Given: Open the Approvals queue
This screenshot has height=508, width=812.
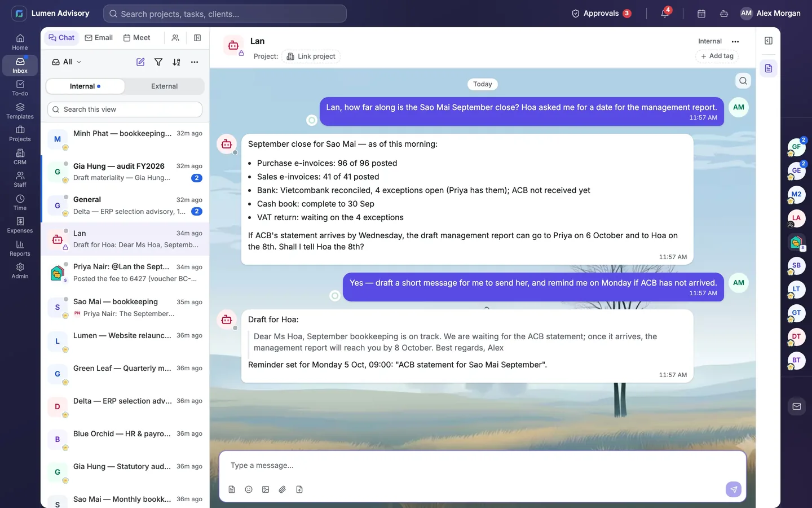Looking at the screenshot, I should [x=602, y=14].
